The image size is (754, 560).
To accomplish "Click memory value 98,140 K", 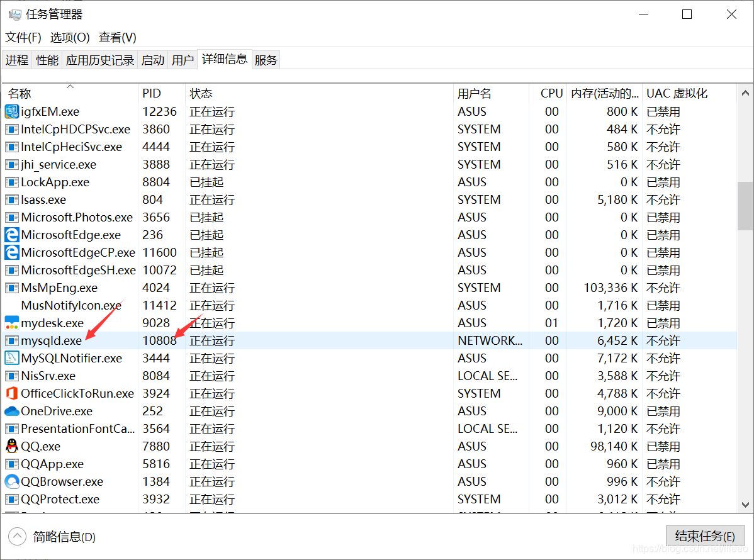I will click(x=614, y=447).
